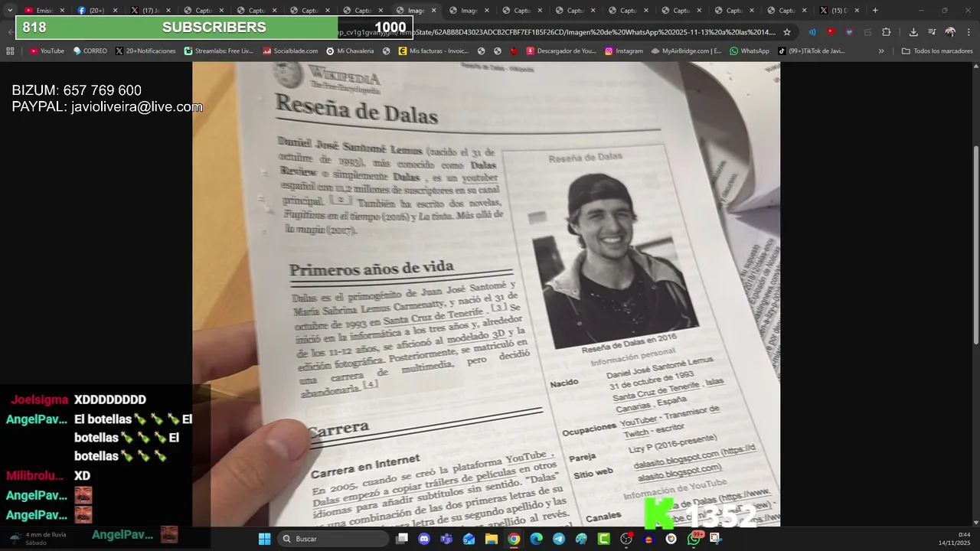Open the Paint palette taskbar icon
Screen dimensions: 980x551
point(581,539)
